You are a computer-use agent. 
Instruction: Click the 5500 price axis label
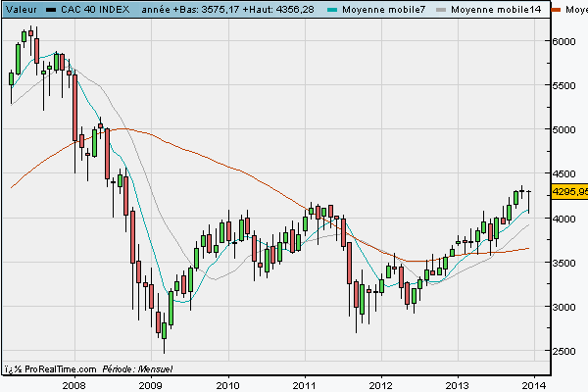pos(564,85)
